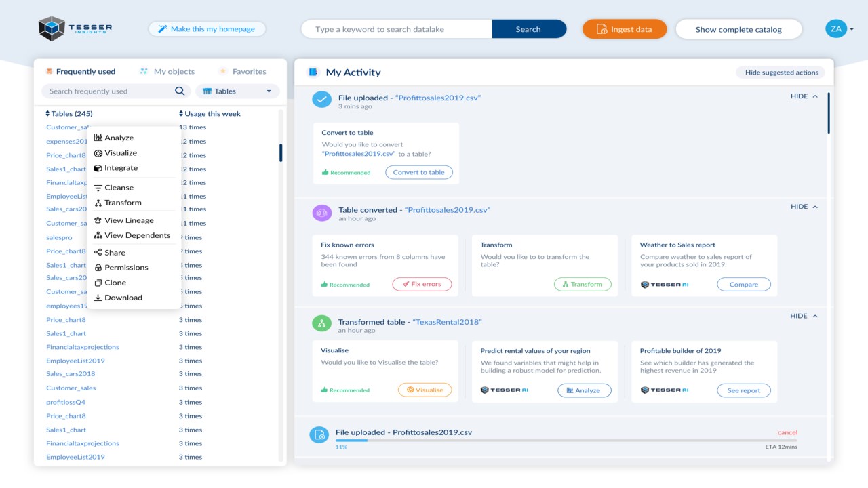The width and height of the screenshot is (868, 488).
Task: Collapse the Table converted section with HIDE
Action: pyautogui.click(x=804, y=207)
